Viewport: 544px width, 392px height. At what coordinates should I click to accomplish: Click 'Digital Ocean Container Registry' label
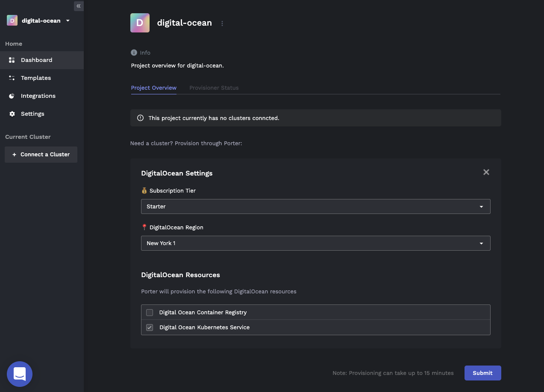[x=203, y=313]
